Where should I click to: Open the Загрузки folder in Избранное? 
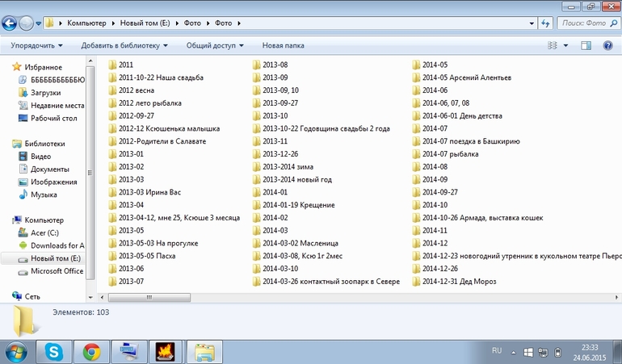(x=45, y=93)
